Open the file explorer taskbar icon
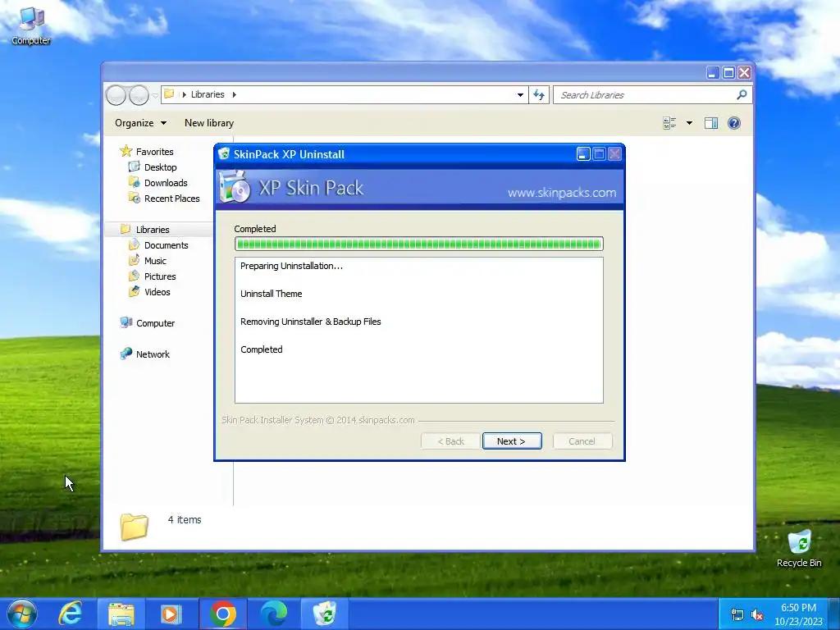The width and height of the screenshot is (840, 630). pyautogui.click(x=121, y=614)
